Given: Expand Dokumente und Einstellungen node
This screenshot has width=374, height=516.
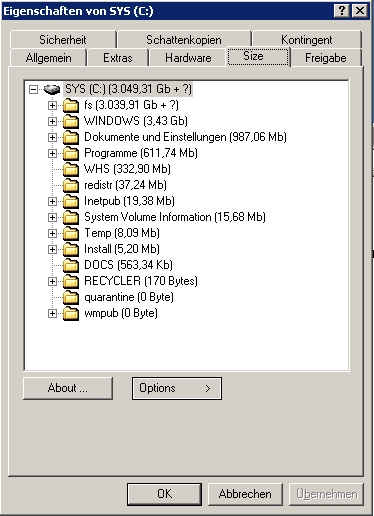Looking at the screenshot, I should click(x=52, y=137).
